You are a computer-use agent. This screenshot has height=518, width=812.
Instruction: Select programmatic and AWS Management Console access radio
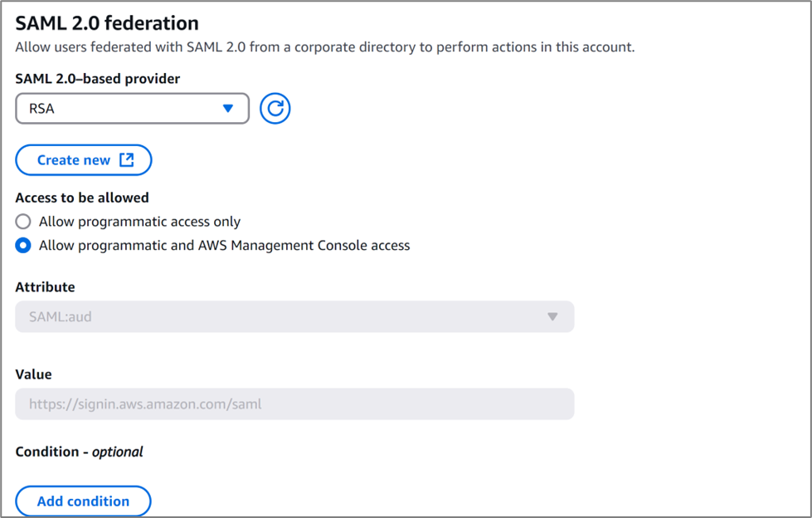pyautogui.click(x=23, y=246)
